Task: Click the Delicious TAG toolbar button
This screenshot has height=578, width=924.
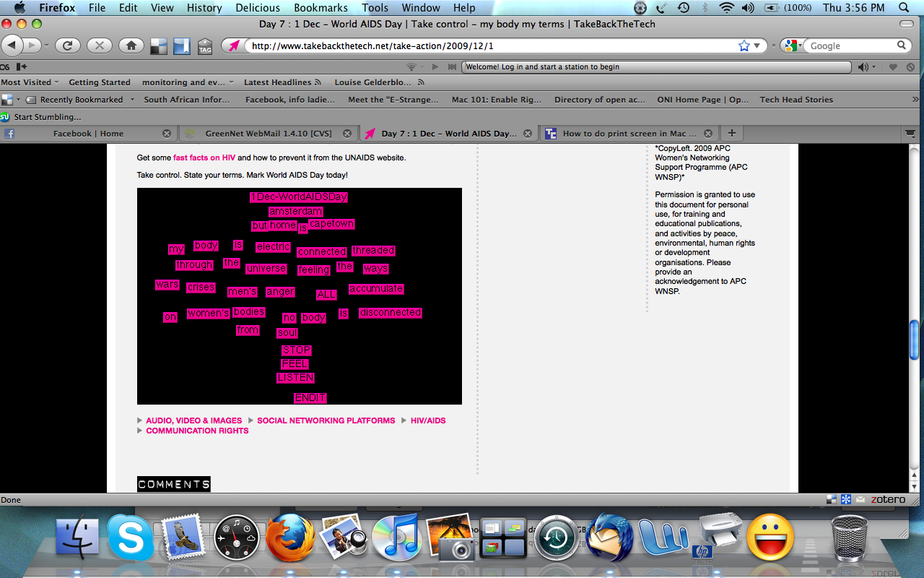Action: [x=205, y=46]
